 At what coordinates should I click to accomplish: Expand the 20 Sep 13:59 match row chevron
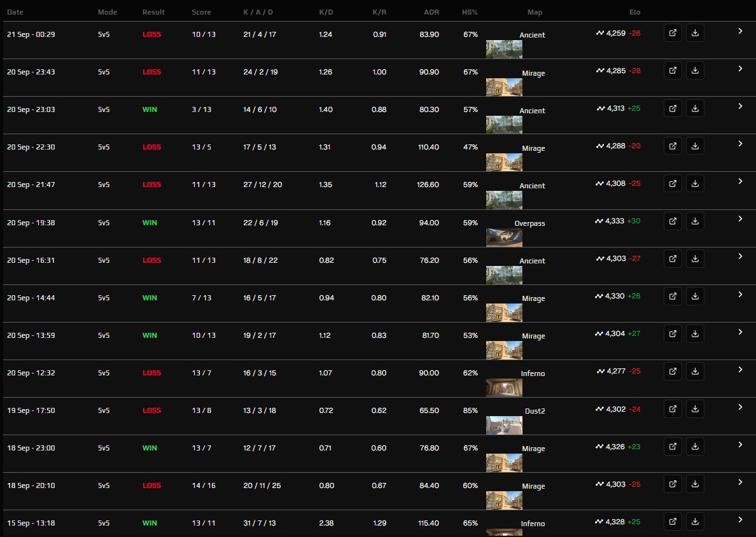pos(740,332)
